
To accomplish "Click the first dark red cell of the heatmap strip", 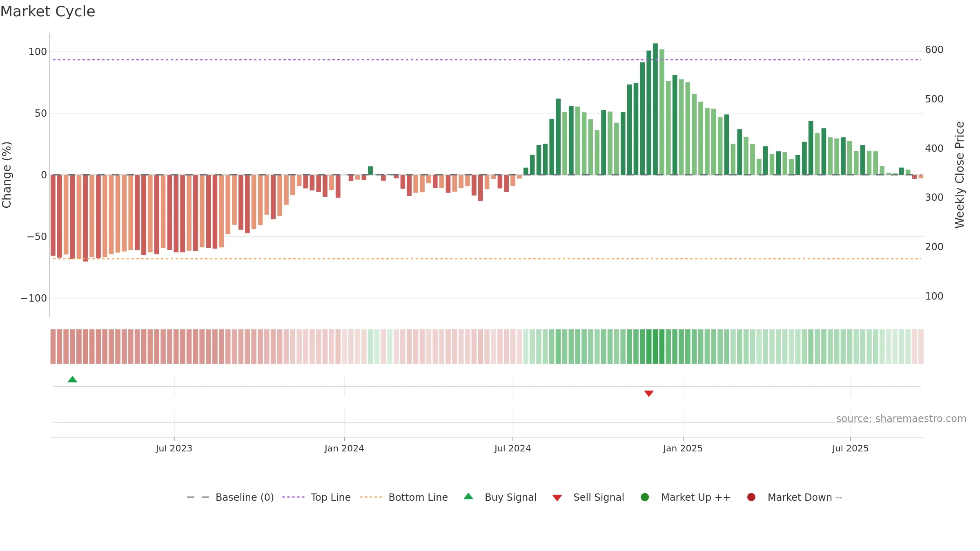I will point(53,347).
